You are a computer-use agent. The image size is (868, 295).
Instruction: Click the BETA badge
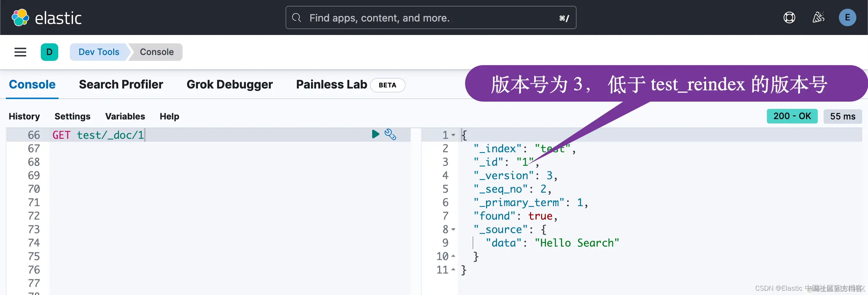click(387, 85)
